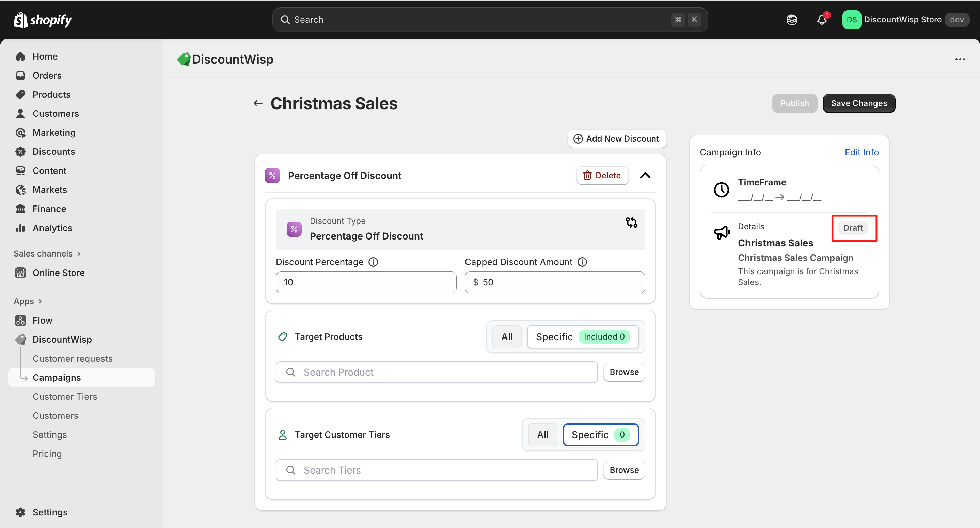This screenshot has height=528, width=980.
Task: Open the Sidekick assistant icon
Action: tap(792, 20)
